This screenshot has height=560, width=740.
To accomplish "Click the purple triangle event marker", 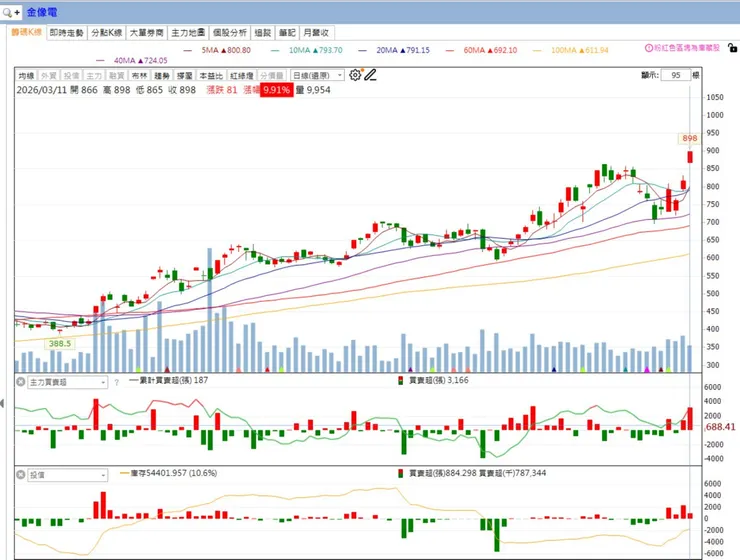I will click(410, 369).
